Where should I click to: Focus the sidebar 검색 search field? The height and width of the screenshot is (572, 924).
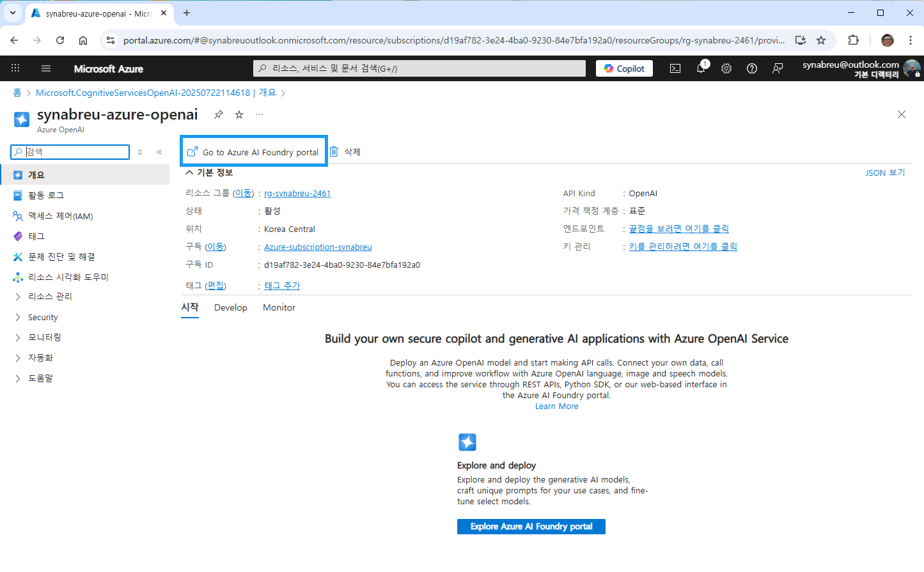click(70, 152)
